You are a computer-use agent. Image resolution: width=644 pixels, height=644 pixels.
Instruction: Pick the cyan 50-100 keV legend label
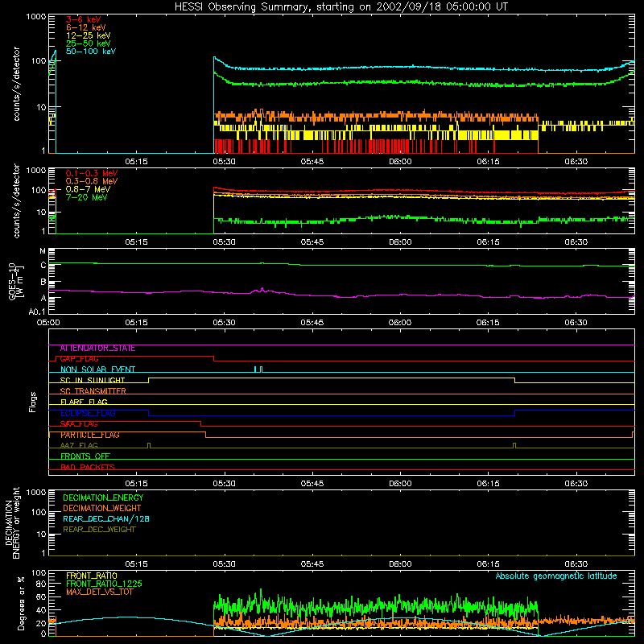91,52
